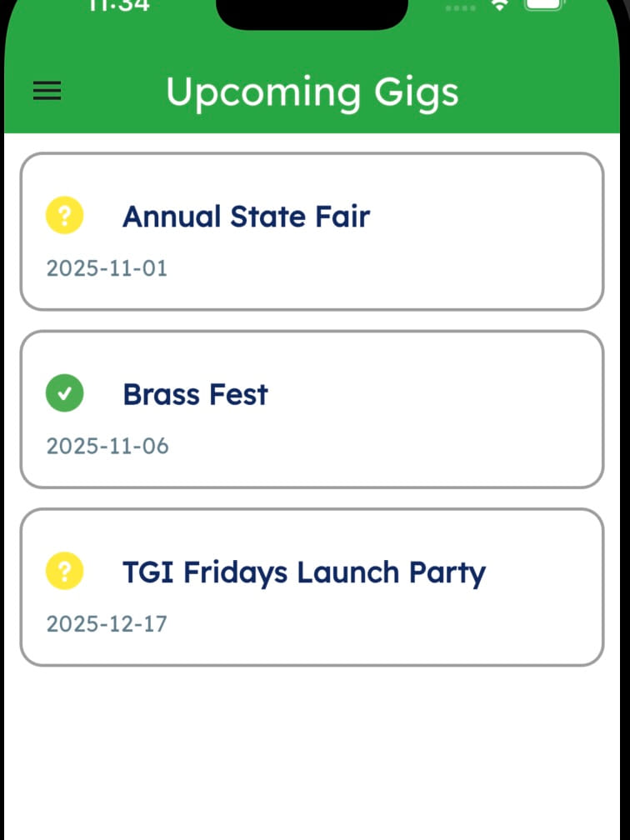Tap the cellular signal dots indicator
Image resolution: width=630 pixels, height=840 pixels.
(460, 7)
